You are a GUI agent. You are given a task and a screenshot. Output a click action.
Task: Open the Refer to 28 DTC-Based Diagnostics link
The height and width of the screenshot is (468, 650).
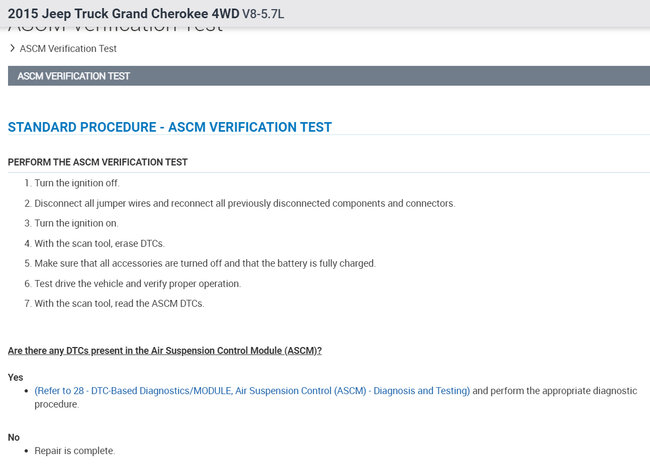coord(252,391)
